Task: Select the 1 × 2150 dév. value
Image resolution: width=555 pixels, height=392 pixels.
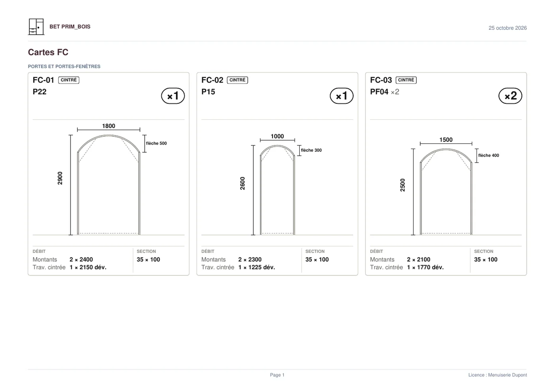Action: click(88, 268)
